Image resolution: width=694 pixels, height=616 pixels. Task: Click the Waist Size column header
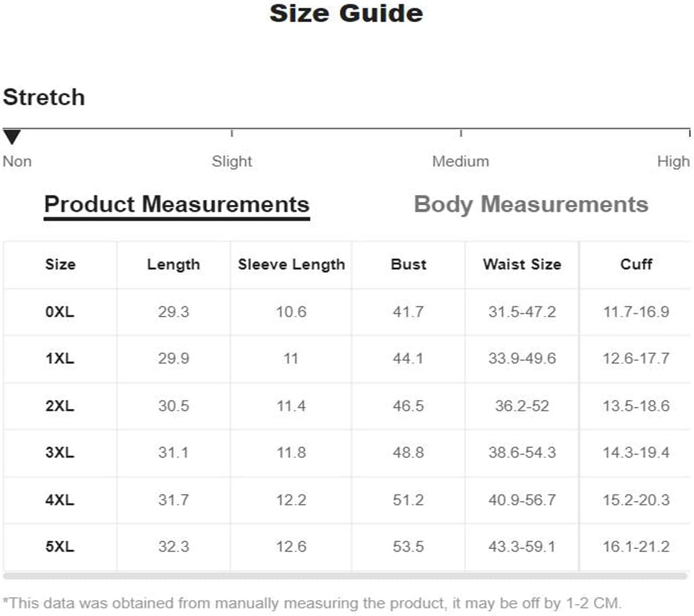(x=522, y=264)
